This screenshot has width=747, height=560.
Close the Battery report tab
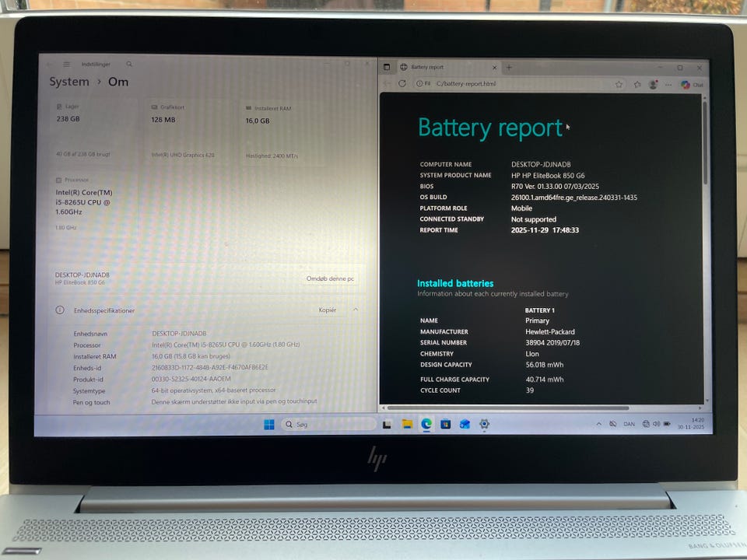pyautogui.click(x=494, y=68)
